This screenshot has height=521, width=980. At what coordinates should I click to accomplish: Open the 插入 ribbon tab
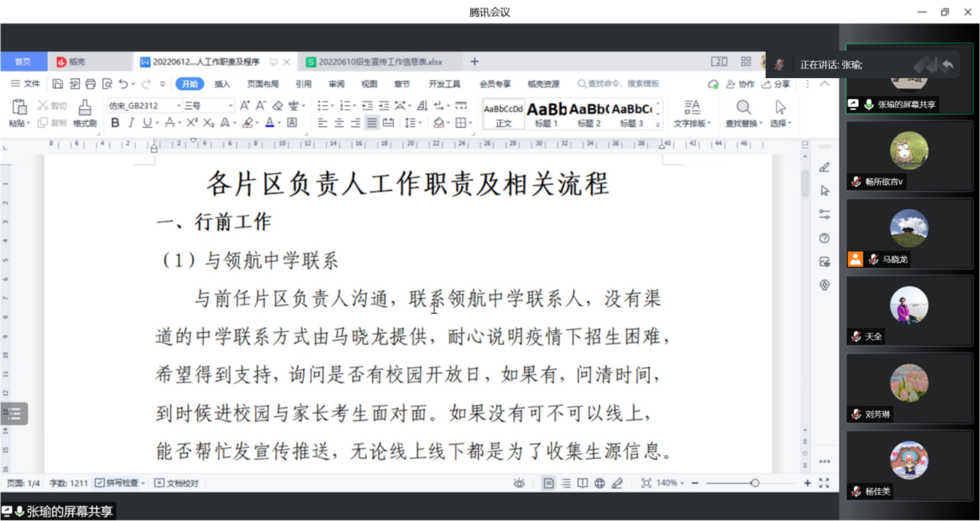pos(222,84)
